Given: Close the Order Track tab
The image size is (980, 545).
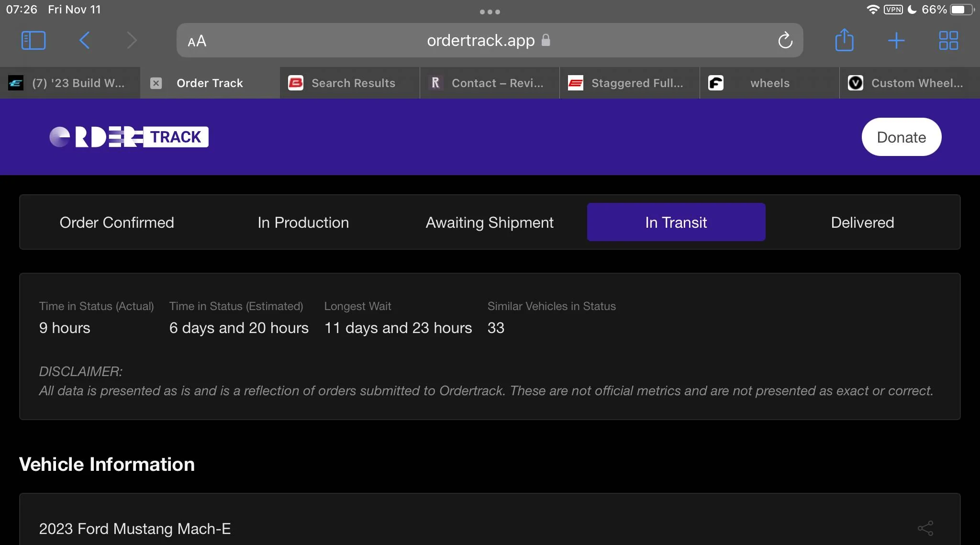Looking at the screenshot, I should click(156, 83).
